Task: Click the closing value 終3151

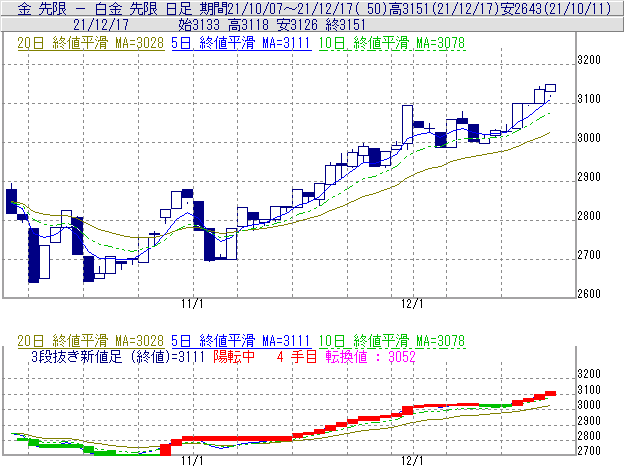Action: (x=345, y=25)
